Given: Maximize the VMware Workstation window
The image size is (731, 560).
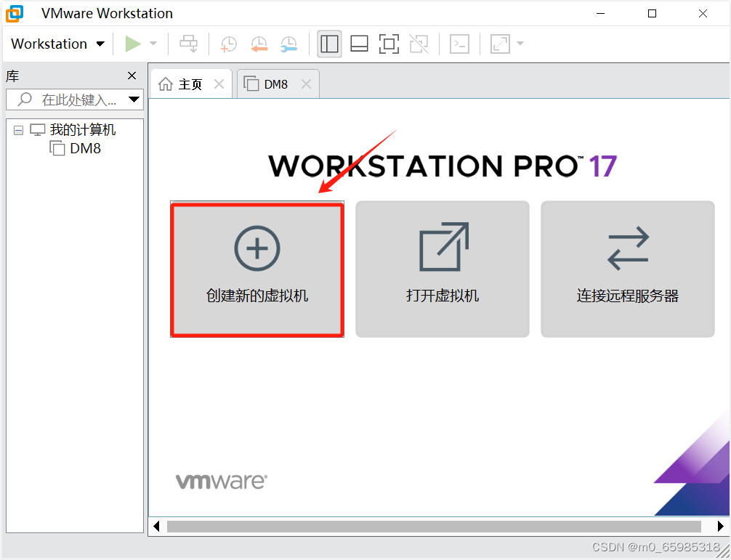Looking at the screenshot, I should coord(653,14).
